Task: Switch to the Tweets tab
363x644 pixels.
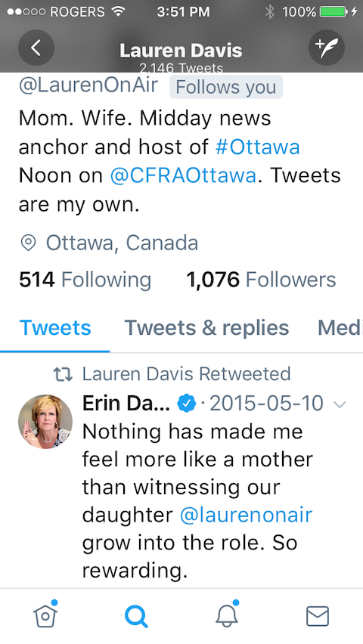Action: pyautogui.click(x=55, y=328)
